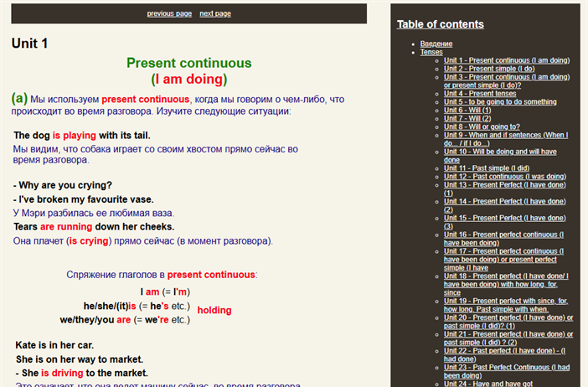Click She is on her way to market
The width and height of the screenshot is (588, 387).
coord(80,359)
